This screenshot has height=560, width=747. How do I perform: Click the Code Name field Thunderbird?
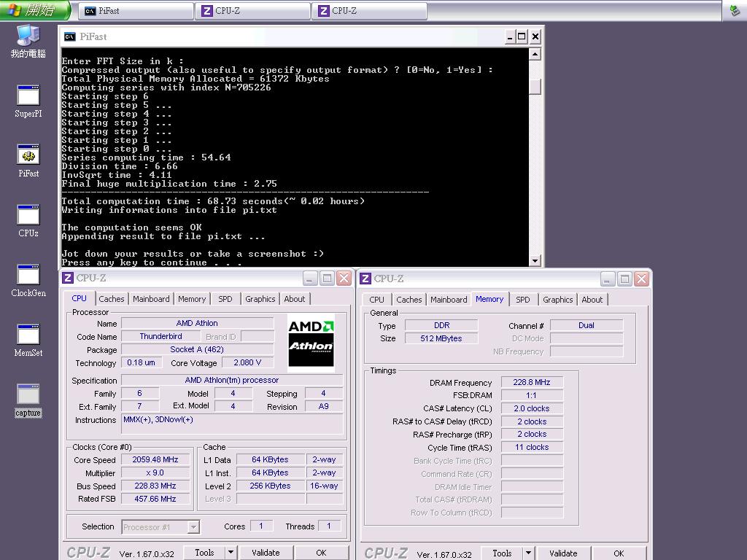tap(160, 336)
